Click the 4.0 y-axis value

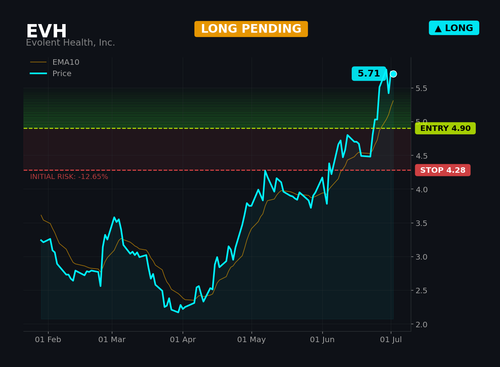pos(421,190)
